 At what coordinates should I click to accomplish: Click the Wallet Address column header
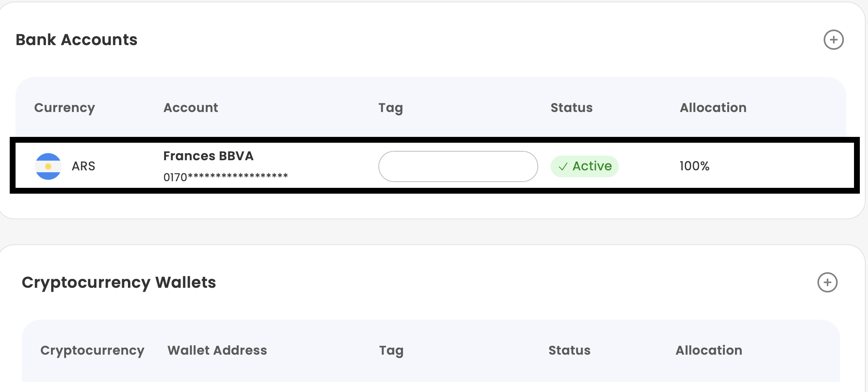(x=217, y=350)
